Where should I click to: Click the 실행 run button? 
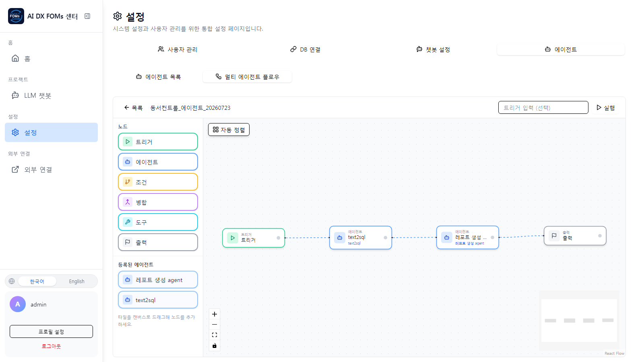tap(606, 108)
